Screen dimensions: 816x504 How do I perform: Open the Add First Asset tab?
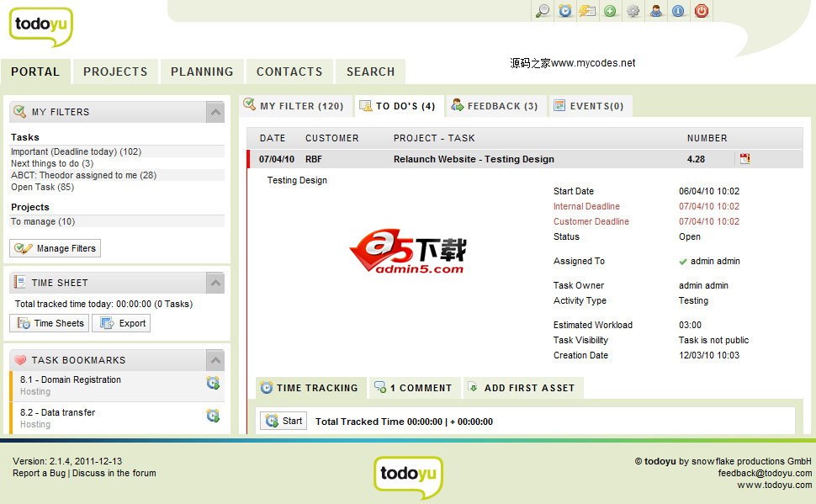[x=523, y=388]
